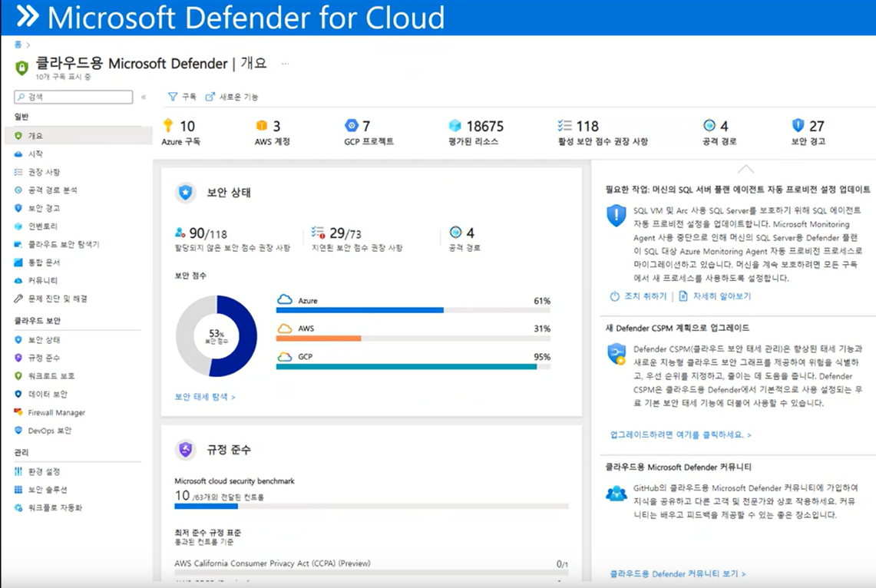
Task: Click the Microsoft cloud security benchmark progress bar
Action: pyautogui.click(x=372, y=506)
